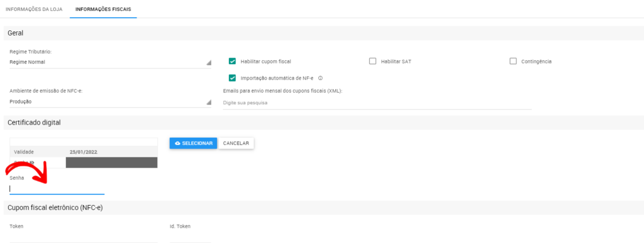The width and height of the screenshot is (644, 243).
Task: Click the Regime Tributário dropdown arrow
Action: (x=208, y=63)
